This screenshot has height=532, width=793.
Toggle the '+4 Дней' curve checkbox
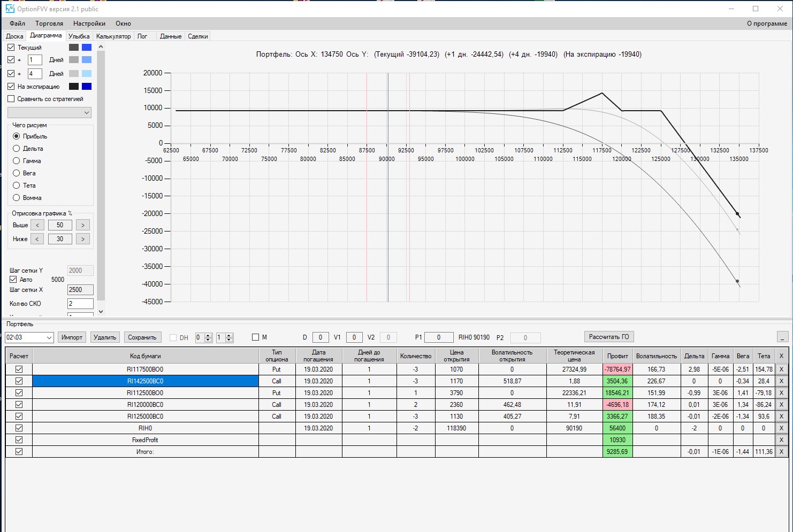[x=11, y=74]
